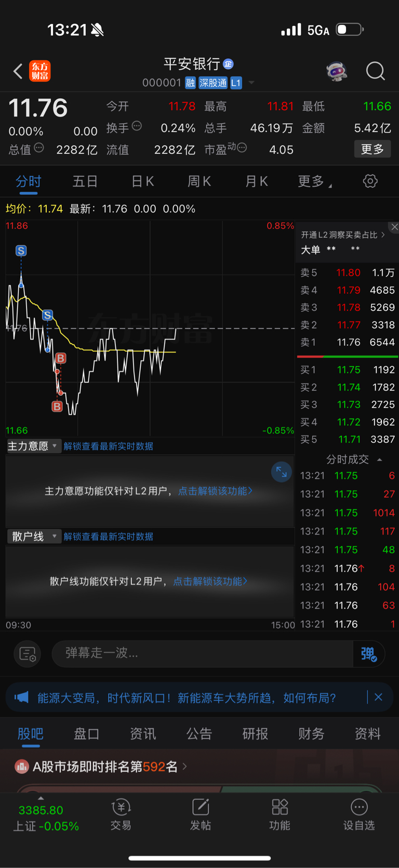Tap the 深股通 badge
Screen dimensions: 399x868
tap(213, 83)
